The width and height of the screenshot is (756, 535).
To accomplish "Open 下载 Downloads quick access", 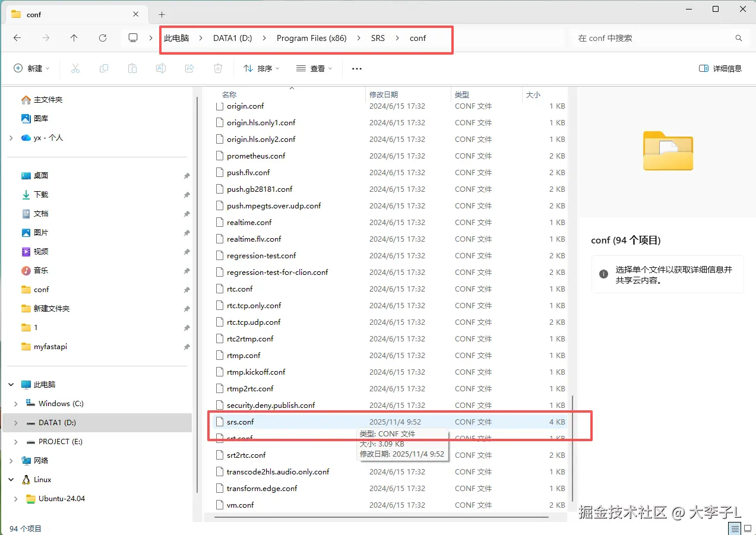I will point(35,195).
